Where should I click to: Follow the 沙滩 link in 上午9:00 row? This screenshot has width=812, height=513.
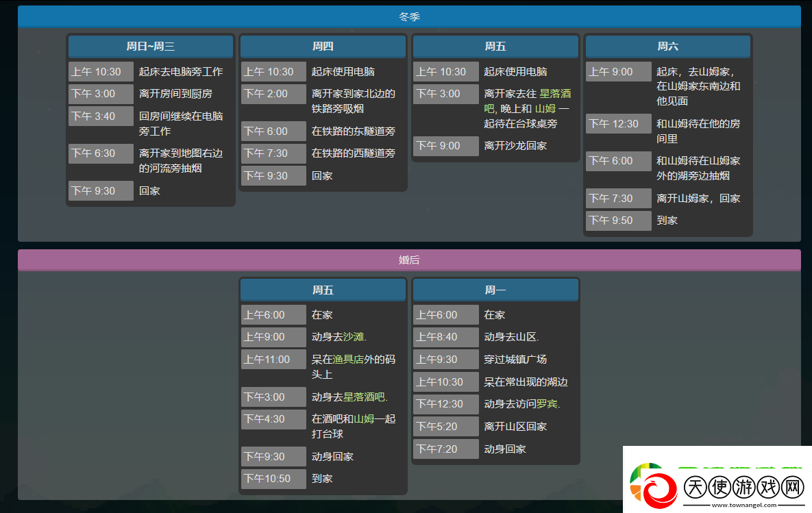353,337
